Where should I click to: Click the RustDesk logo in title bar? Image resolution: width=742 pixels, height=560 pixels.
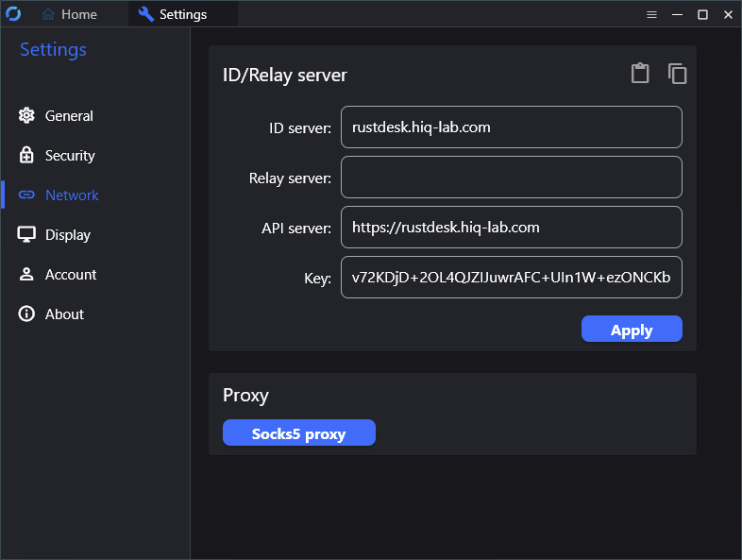[13, 14]
